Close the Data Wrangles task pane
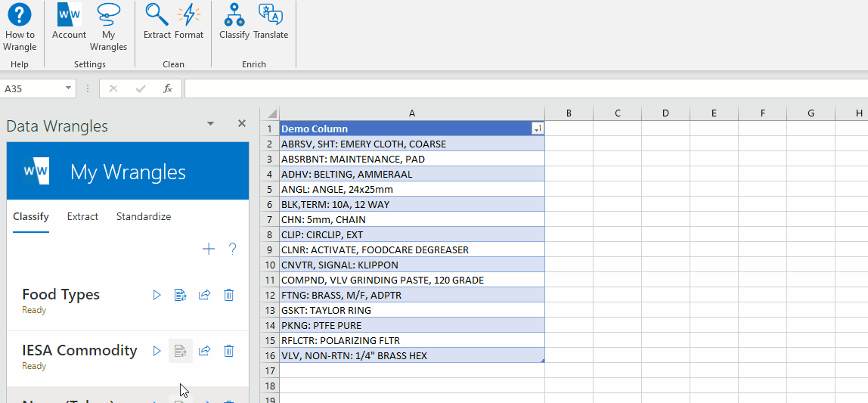Screen dimensions: 868x403 242,124
